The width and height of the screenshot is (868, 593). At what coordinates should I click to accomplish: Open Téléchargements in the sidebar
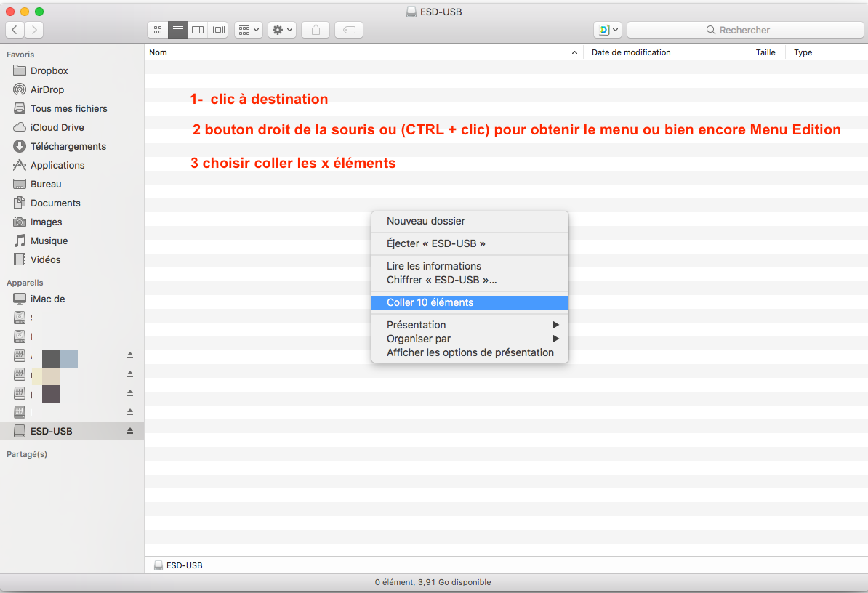68,146
